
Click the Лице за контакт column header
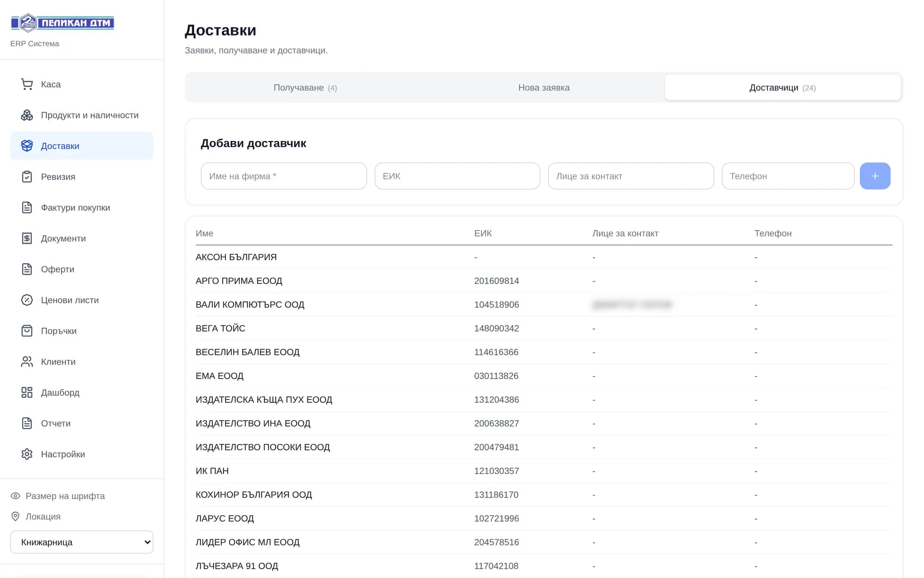[625, 233]
